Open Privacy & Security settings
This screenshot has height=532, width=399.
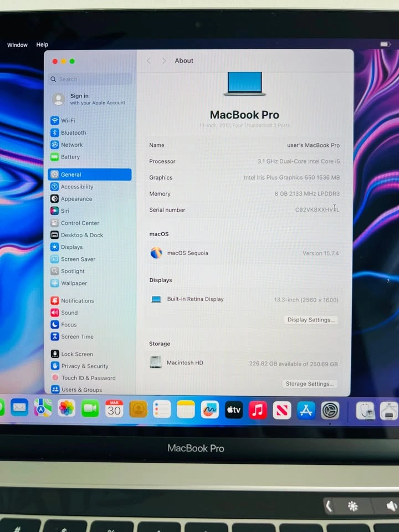(80, 366)
